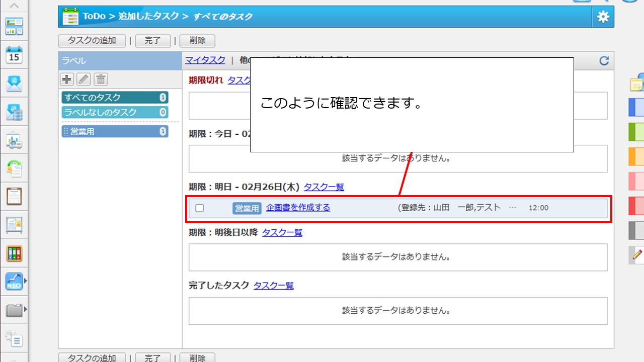Open the 企画書を作成する task link
644x362 pixels.
click(x=298, y=208)
